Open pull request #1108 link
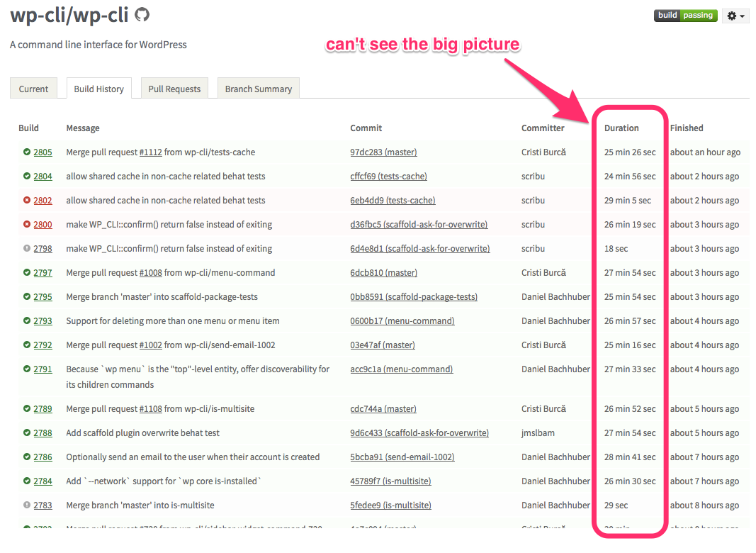This screenshot has height=553, width=756. 150,409
